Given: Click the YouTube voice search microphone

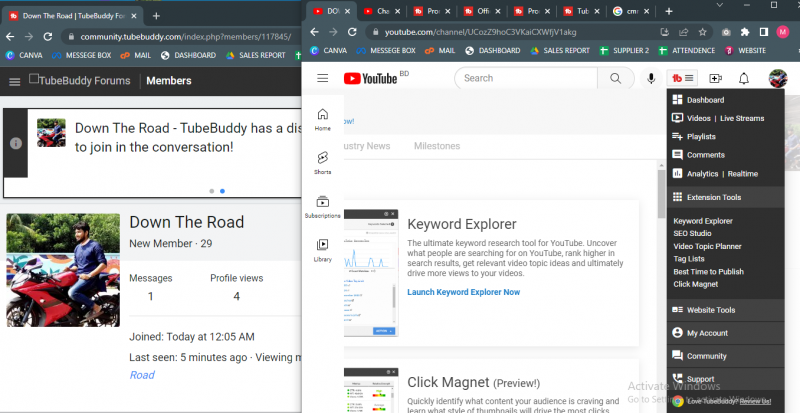Looking at the screenshot, I should pyautogui.click(x=651, y=78).
